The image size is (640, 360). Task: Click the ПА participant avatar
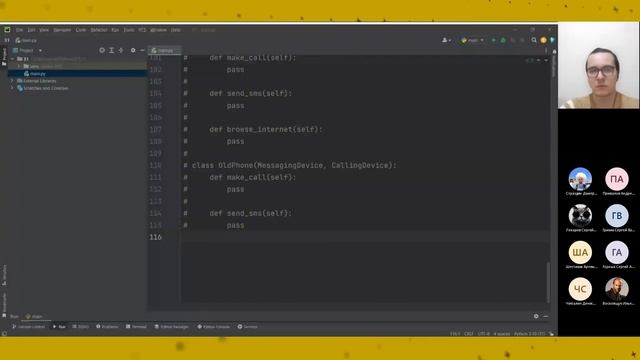pyautogui.click(x=617, y=179)
